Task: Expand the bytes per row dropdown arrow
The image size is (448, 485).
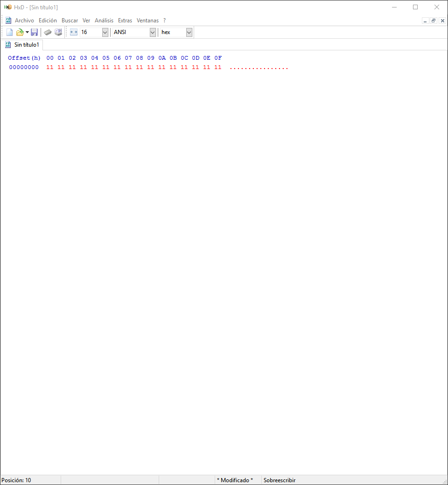Action: click(x=105, y=32)
